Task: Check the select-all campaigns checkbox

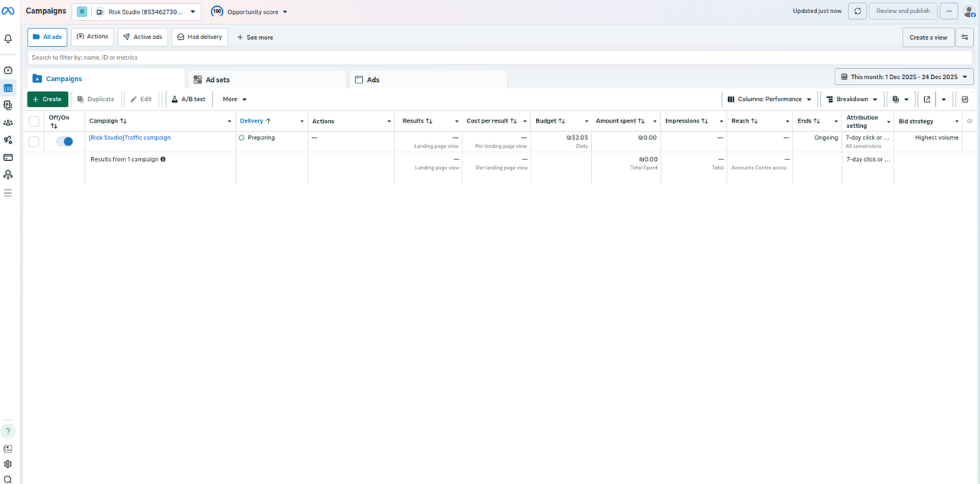Action: pos(34,121)
